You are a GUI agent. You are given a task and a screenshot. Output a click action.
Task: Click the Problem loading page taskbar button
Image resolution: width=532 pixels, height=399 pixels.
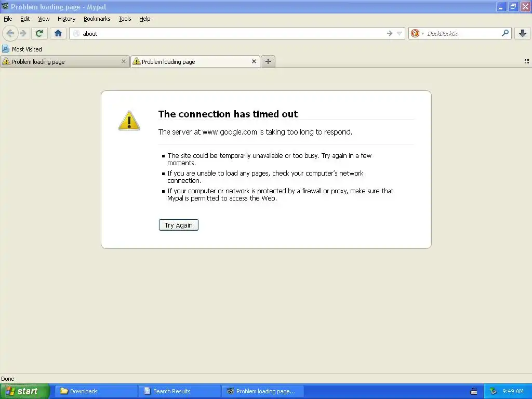click(x=262, y=391)
